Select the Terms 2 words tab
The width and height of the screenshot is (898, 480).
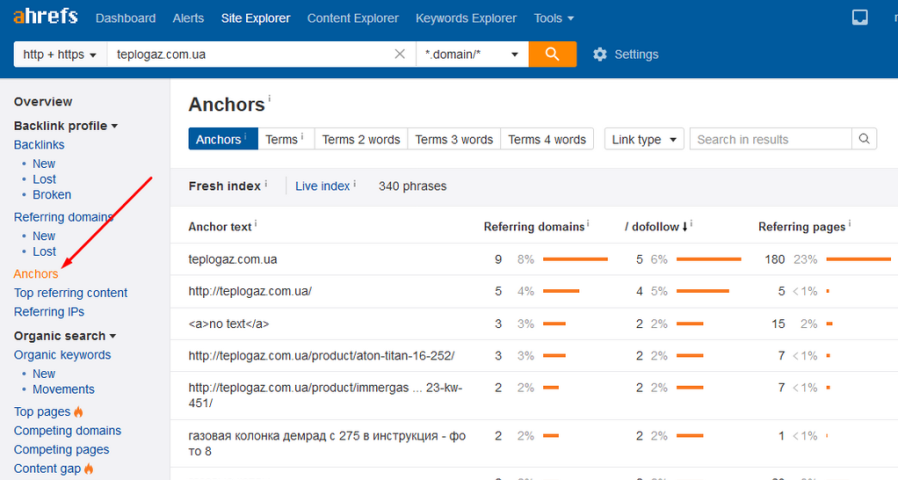coord(361,139)
